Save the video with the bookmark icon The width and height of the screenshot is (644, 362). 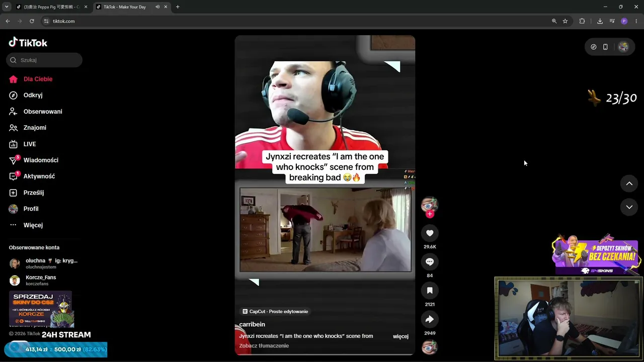click(430, 291)
